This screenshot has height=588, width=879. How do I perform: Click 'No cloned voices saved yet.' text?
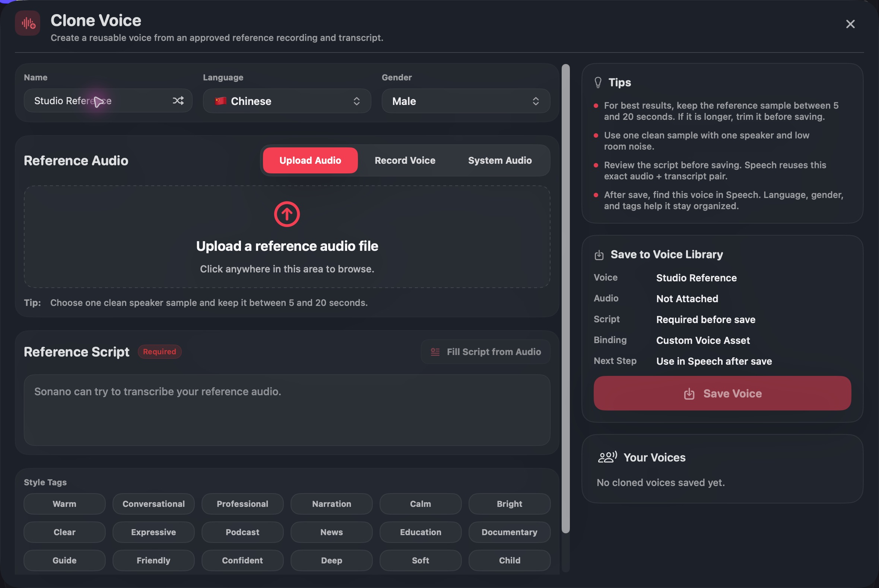pos(661,482)
